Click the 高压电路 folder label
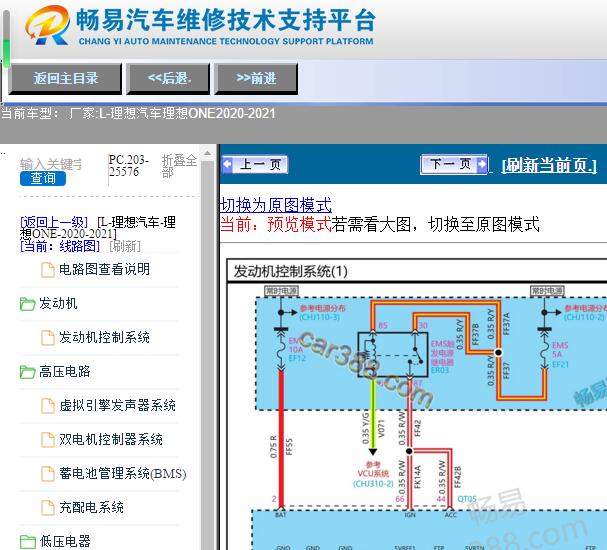 tap(65, 372)
